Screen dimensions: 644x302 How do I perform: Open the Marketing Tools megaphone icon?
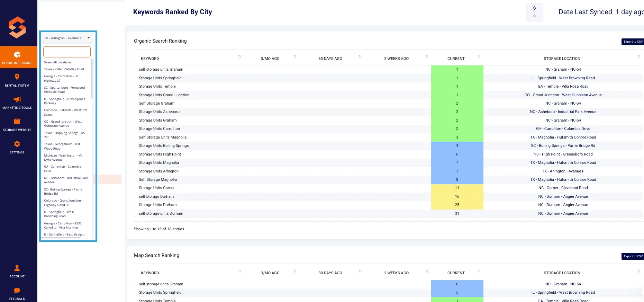click(x=17, y=99)
